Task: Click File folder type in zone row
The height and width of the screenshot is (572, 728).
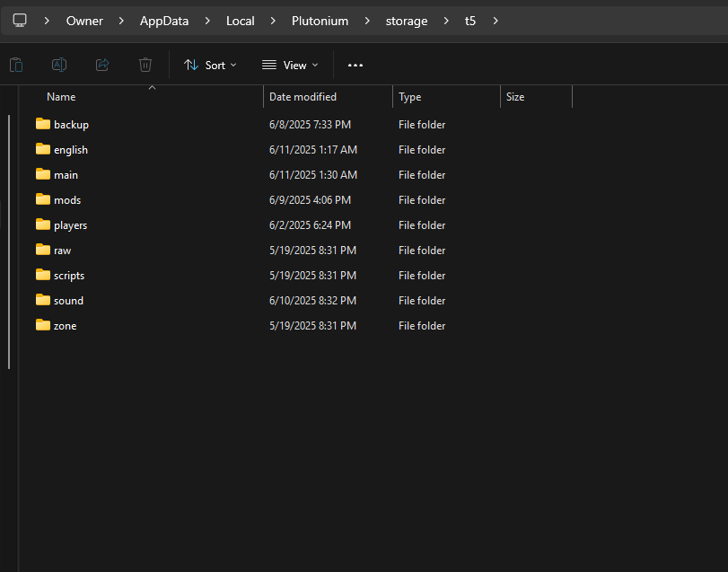Action: (x=422, y=325)
